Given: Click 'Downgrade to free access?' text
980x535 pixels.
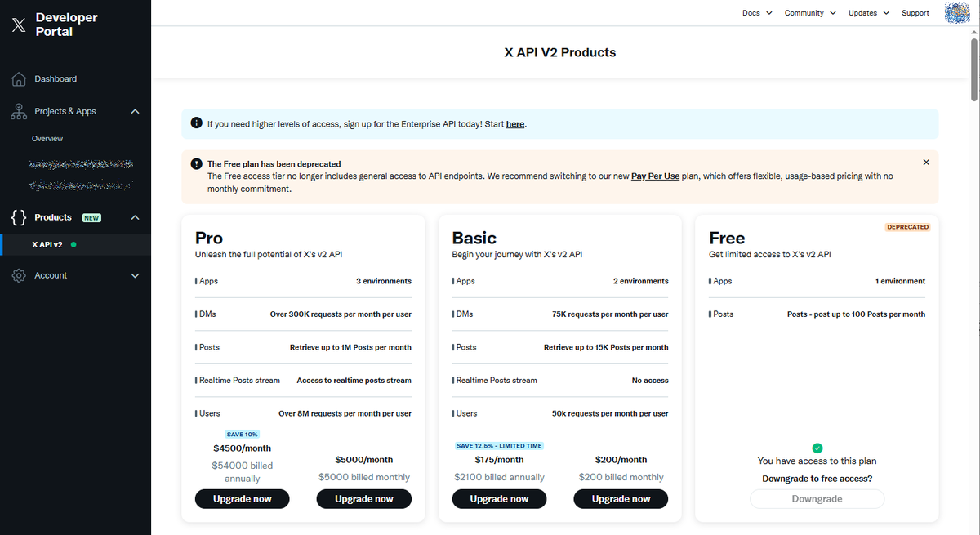Looking at the screenshot, I should (x=817, y=479).
